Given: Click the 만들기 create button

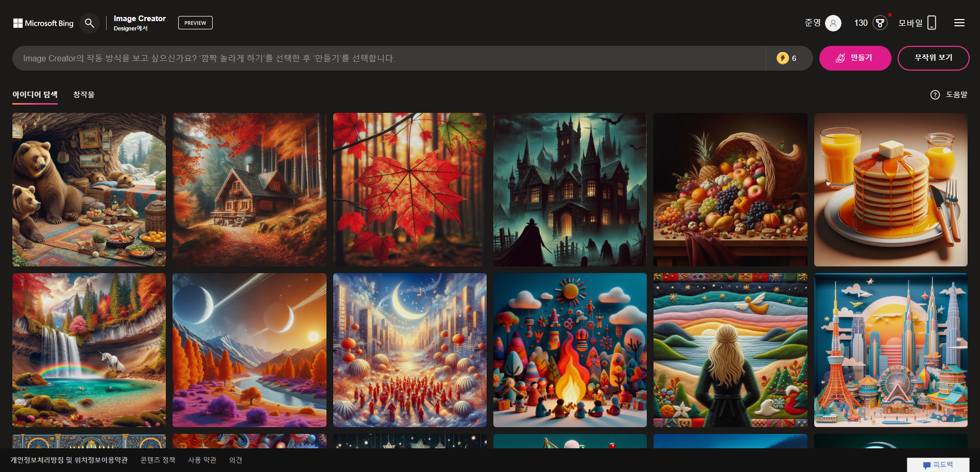Looking at the screenshot, I should coord(855,58).
